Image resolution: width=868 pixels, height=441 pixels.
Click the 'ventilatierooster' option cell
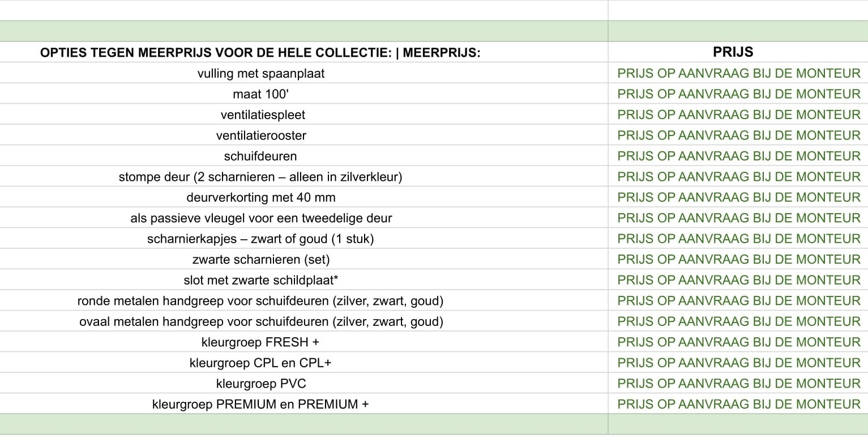[261, 135]
